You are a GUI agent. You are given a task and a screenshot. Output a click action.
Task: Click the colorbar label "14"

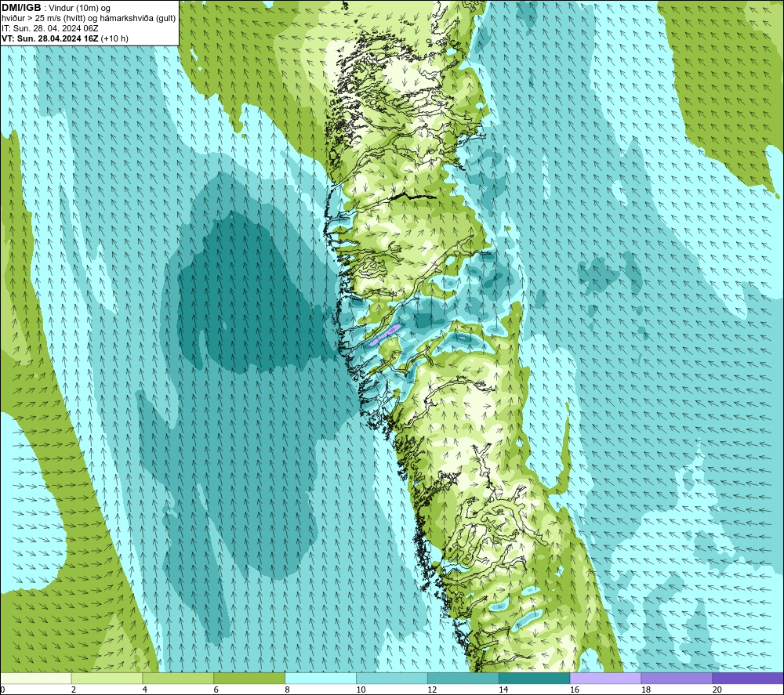click(x=503, y=690)
